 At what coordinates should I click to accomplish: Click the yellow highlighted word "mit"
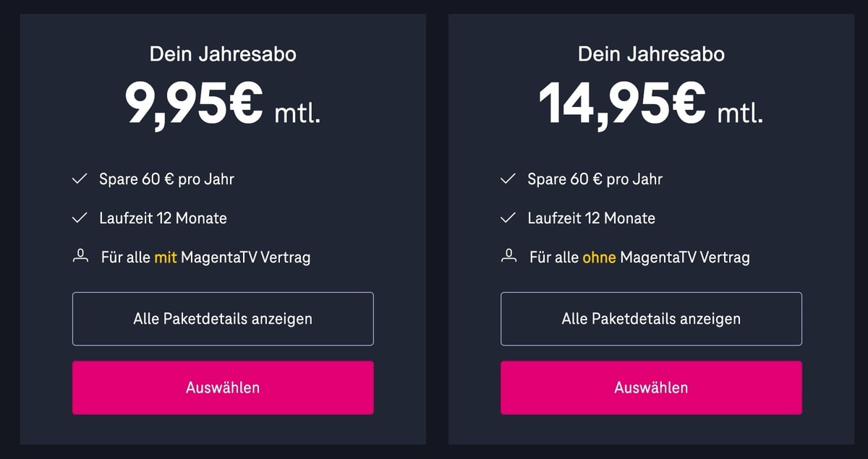[166, 257]
